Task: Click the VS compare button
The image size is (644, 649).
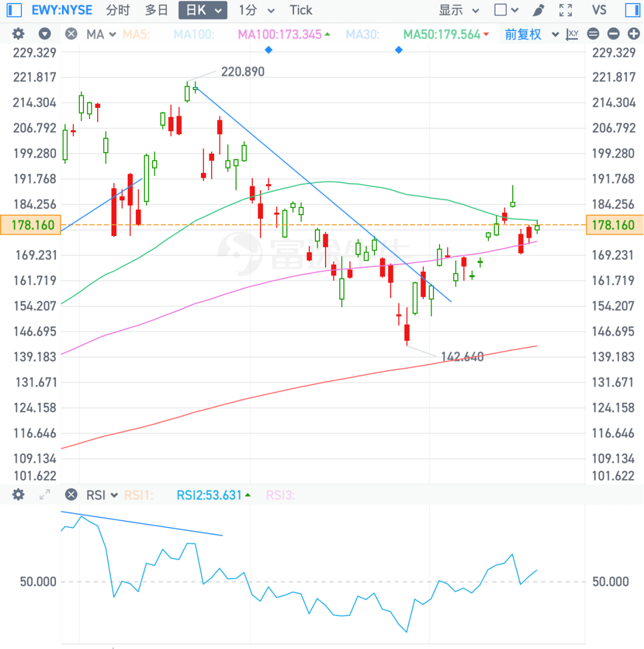Action: click(599, 10)
